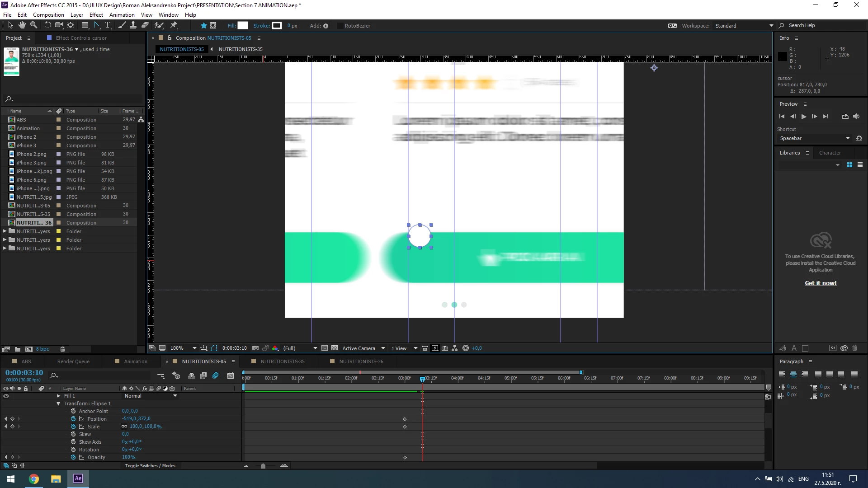Select the Clone Stamp tool
Screen dimensions: 868x488
(133, 25)
